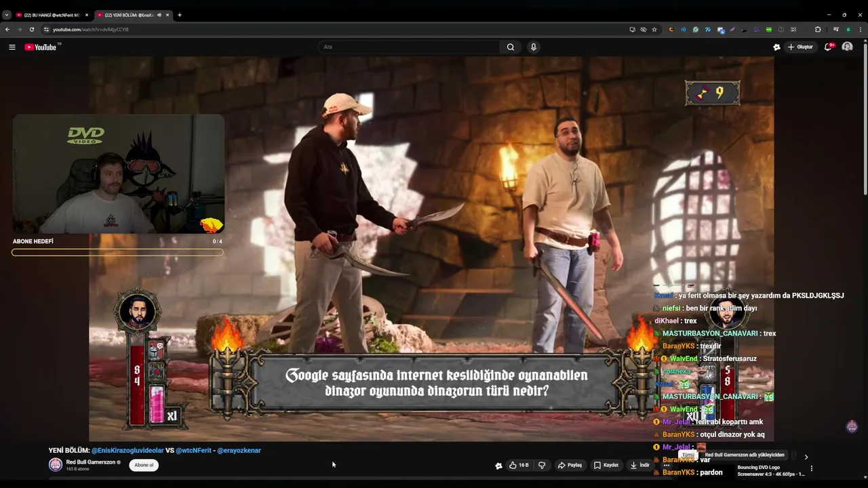Screen dimensions: 868x488
Task: Click the search magnifier button
Action: [x=511, y=47]
